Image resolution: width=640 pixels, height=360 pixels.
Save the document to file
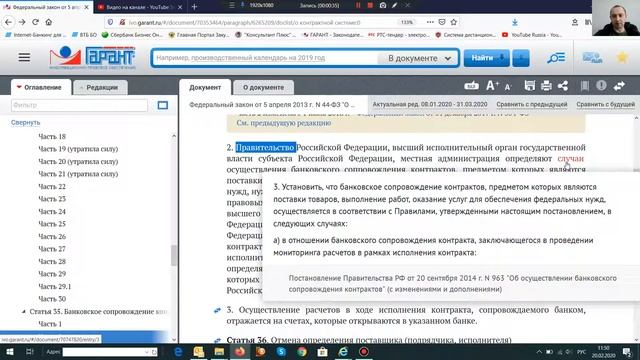pos(529,86)
